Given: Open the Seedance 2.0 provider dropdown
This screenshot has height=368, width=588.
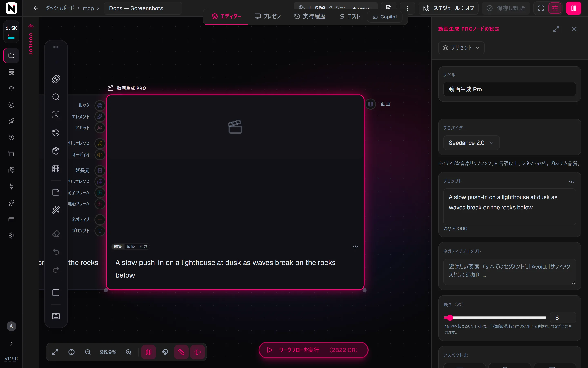Looking at the screenshot, I should (x=471, y=143).
